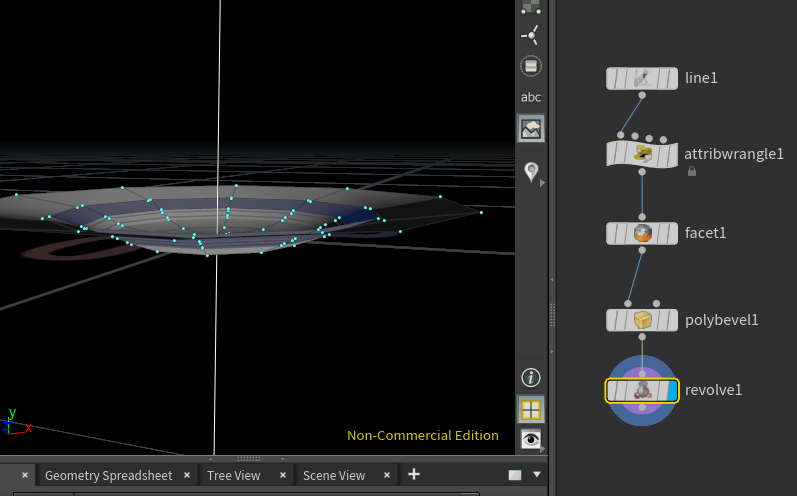The height and width of the screenshot is (496, 797).
Task: Click the polybevel1 node label
Action: click(722, 320)
